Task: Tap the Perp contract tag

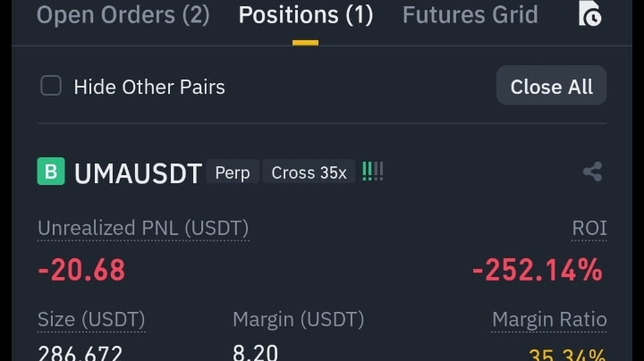Action: pyautogui.click(x=233, y=172)
